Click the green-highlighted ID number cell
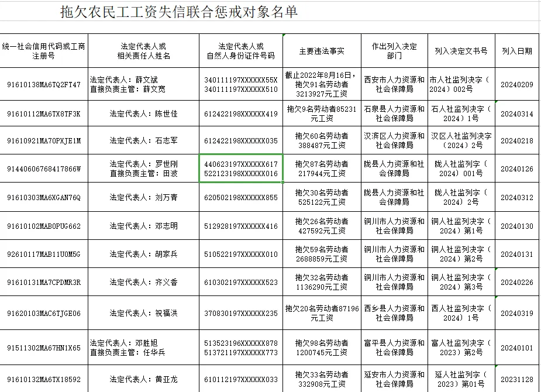This screenshot has height=392, width=541. pos(240,169)
